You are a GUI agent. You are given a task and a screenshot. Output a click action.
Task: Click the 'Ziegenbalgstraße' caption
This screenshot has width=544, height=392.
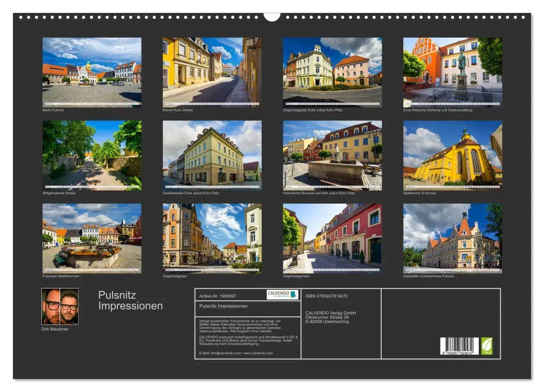(296, 276)
